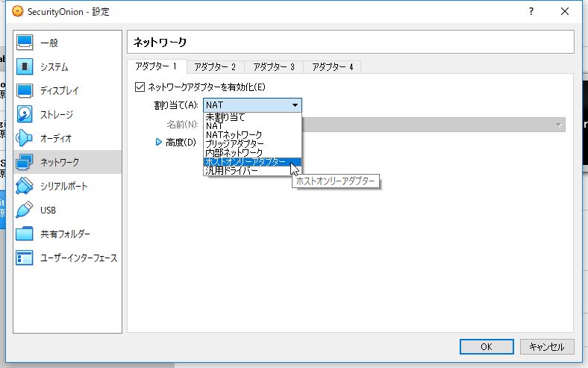
Task: Select USB label in sidebar
Action: [x=48, y=210]
